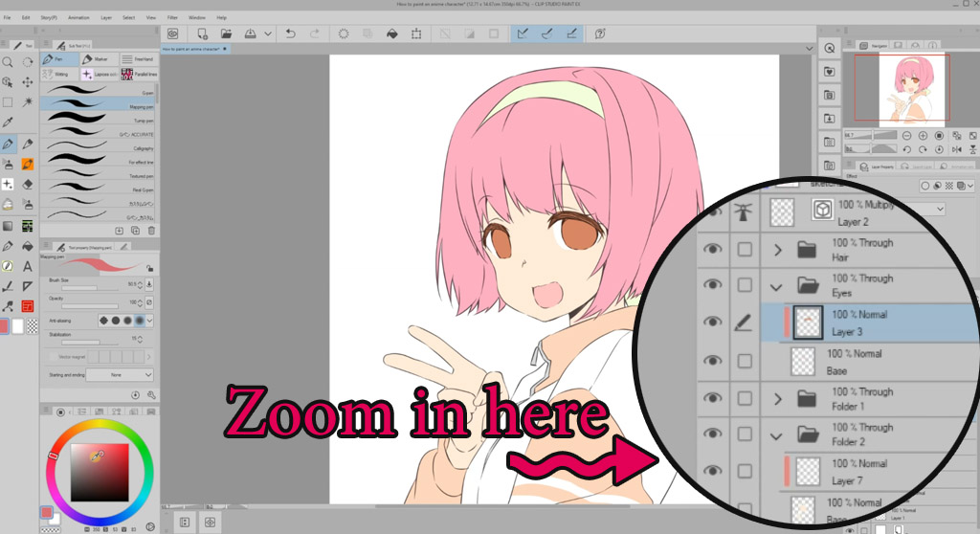Select the Auto select wand tool
This screenshot has height=534, width=980.
(x=28, y=101)
